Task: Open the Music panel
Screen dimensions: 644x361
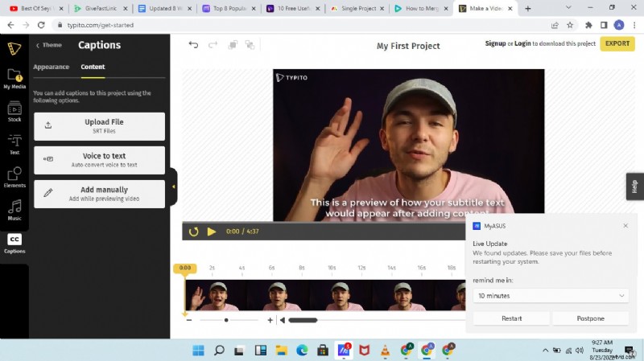Action: pos(14,211)
